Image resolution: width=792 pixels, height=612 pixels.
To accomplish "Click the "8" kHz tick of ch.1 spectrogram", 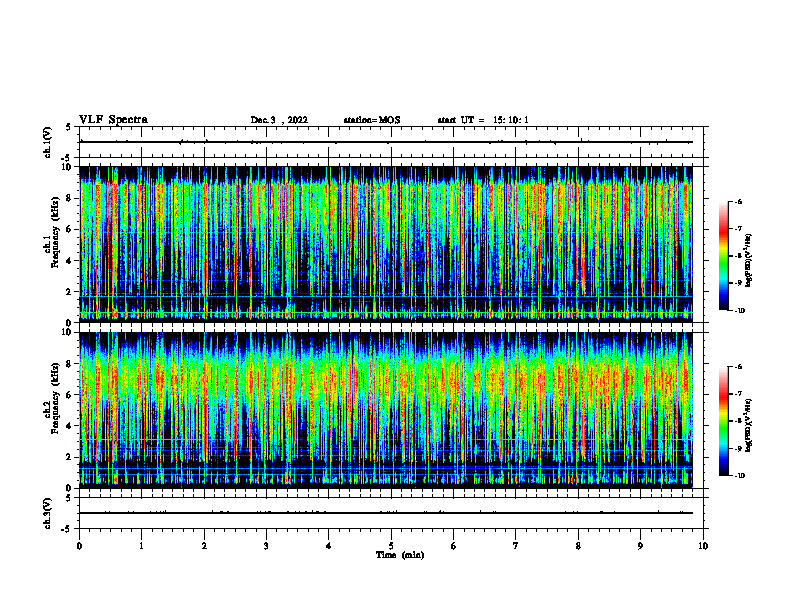I will pyautogui.click(x=70, y=198).
